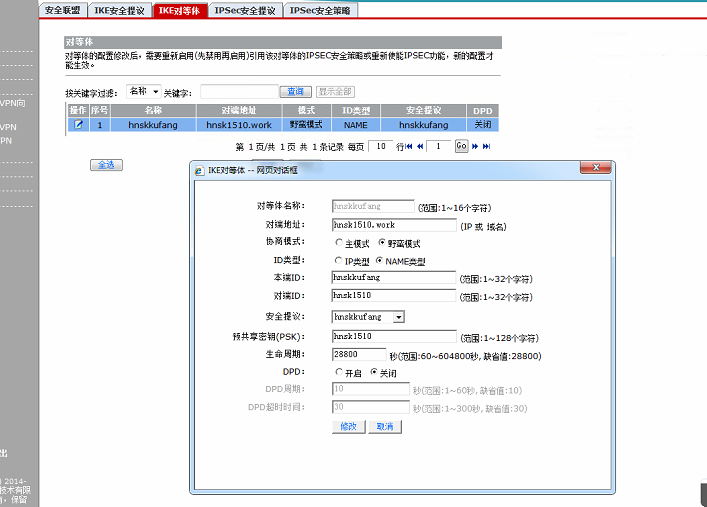Screen dimensions: 707x507
Task: Click the page number field
Action: (x=438, y=146)
